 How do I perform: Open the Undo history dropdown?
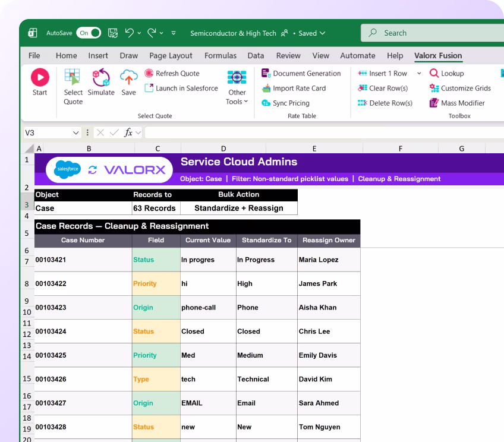[x=139, y=33]
